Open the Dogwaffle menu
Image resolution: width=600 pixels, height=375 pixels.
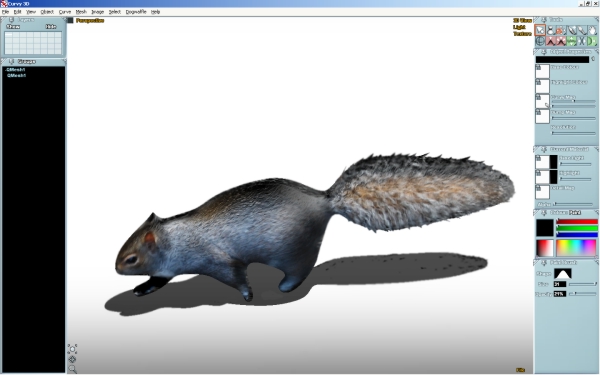136,12
